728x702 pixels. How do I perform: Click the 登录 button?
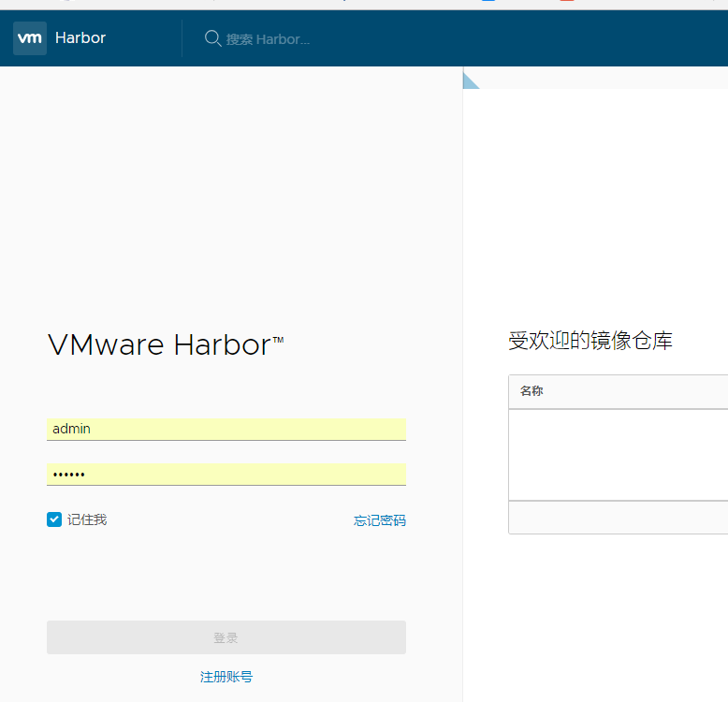[x=226, y=637]
